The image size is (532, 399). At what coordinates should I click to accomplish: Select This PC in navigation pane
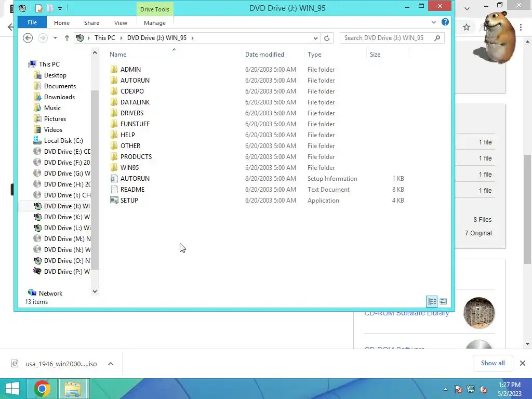(x=49, y=64)
